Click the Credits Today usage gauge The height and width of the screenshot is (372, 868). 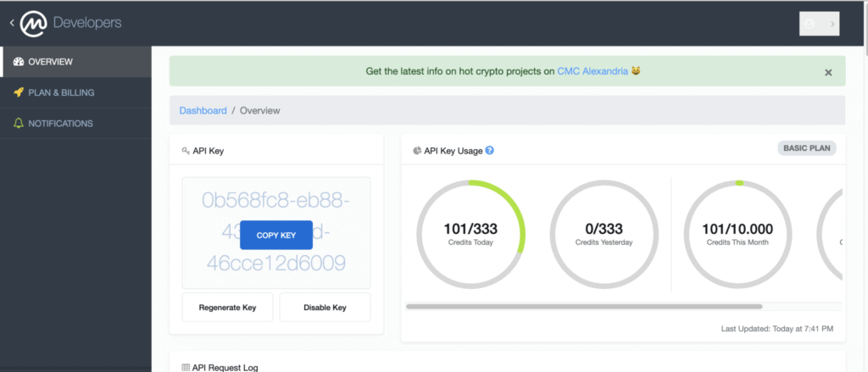470,234
